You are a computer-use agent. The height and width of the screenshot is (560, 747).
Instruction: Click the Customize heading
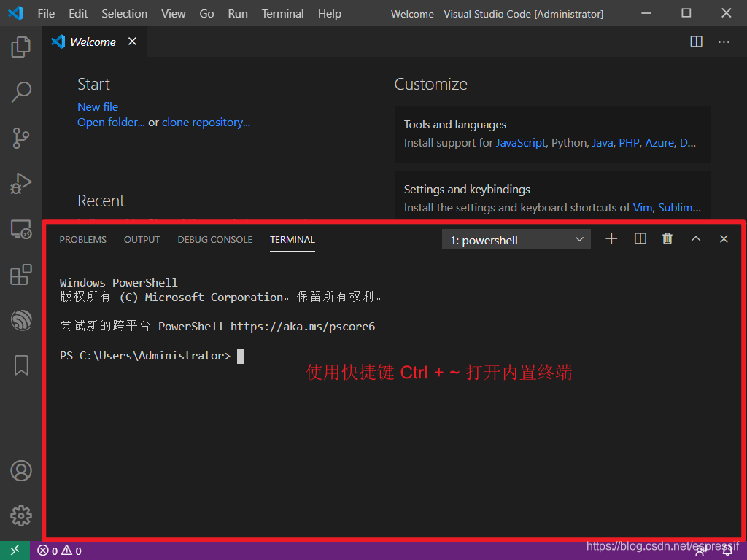pyautogui.click(x=430, y=85)
